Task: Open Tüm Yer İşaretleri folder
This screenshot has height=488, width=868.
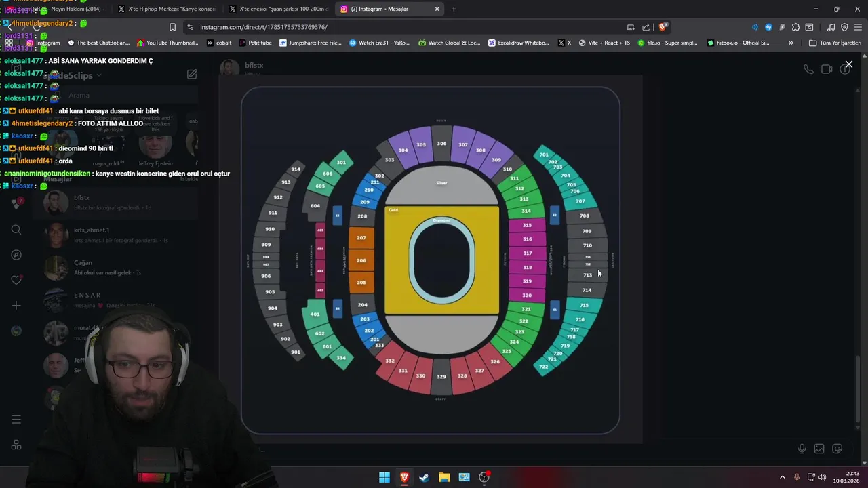Action: coord(835,43)
